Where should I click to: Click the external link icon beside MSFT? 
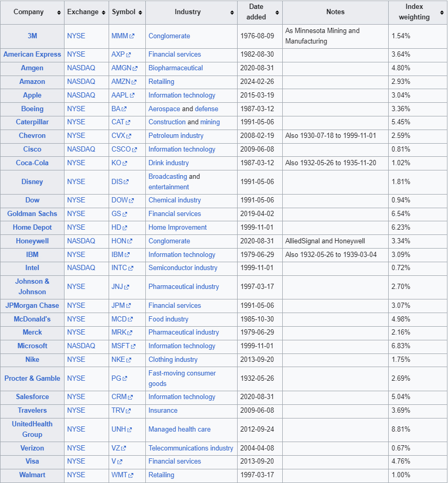pyautogui.click(x=133, y=347)
